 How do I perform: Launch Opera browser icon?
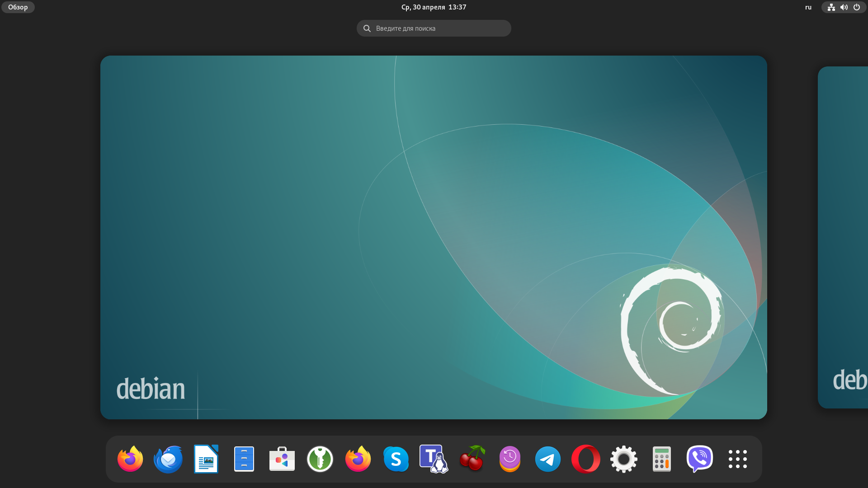tap(586, 459)
